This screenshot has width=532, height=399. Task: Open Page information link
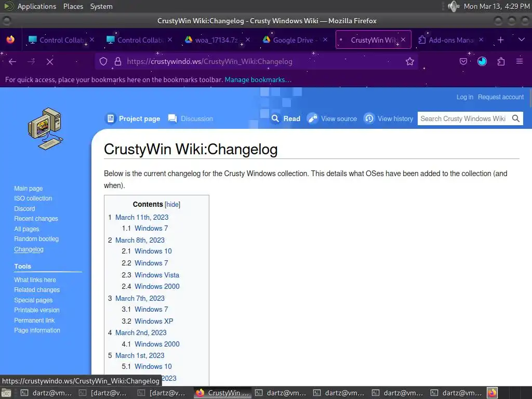[37, 330]
